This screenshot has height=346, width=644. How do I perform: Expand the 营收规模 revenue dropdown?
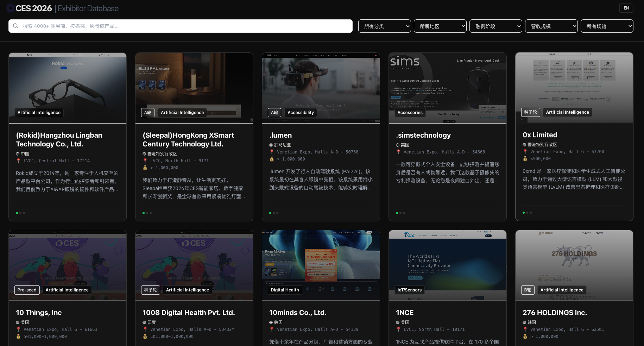551,26
